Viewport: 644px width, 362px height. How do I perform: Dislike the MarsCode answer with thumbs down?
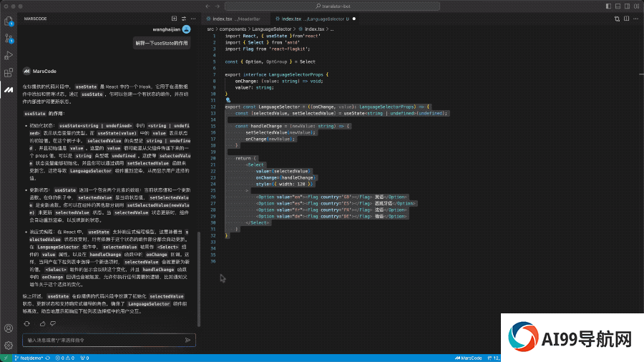click(x=53, y=323)
